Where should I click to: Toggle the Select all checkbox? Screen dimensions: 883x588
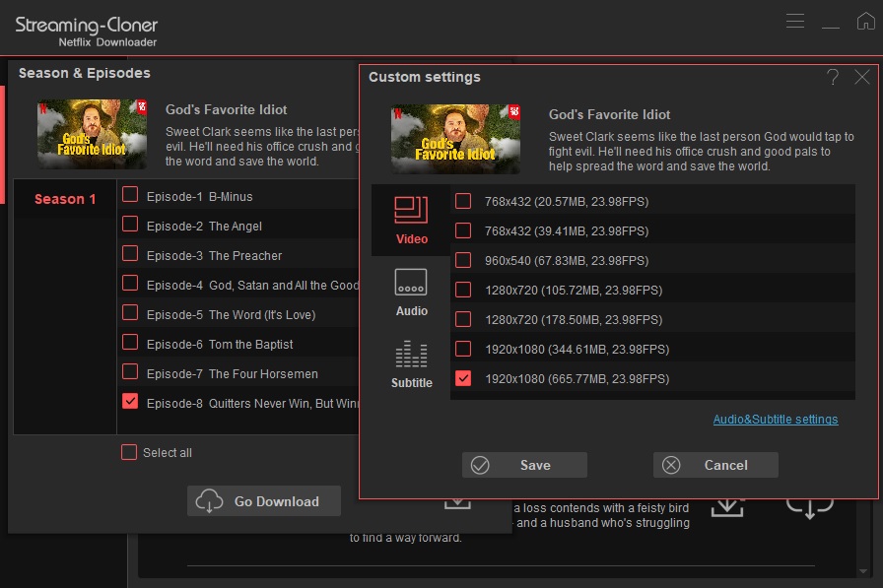129,452
